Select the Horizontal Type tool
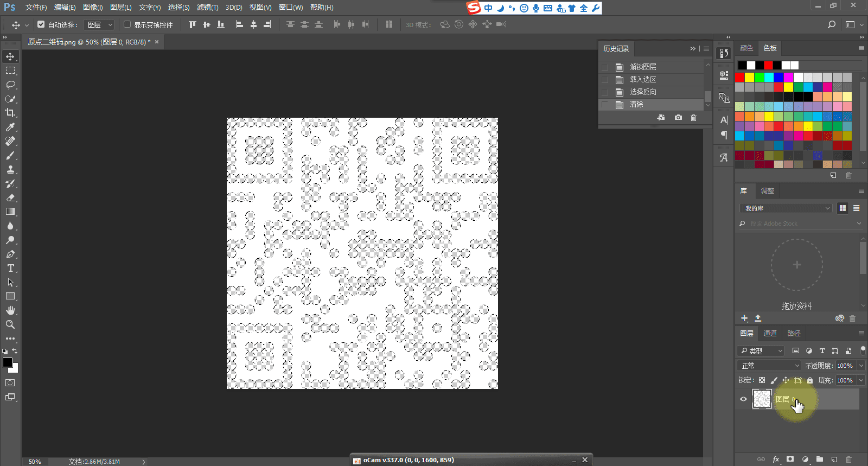This screenshot has width=868, height=466. coord(10,268)
